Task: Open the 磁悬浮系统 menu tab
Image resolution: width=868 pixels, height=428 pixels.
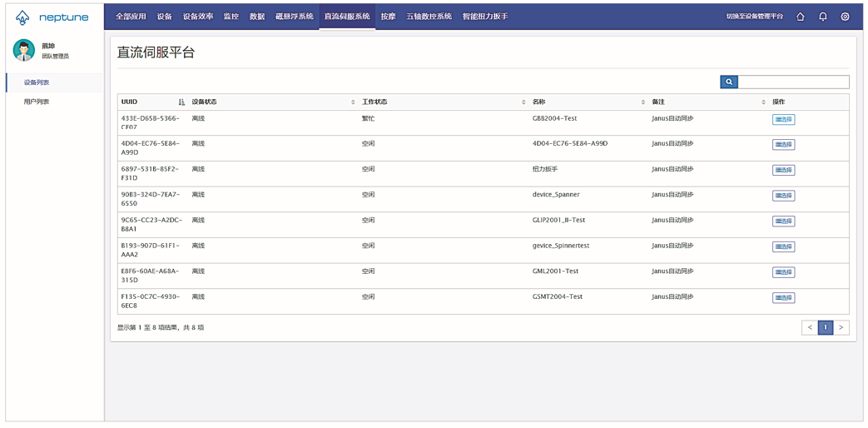Action: point(295,17)
